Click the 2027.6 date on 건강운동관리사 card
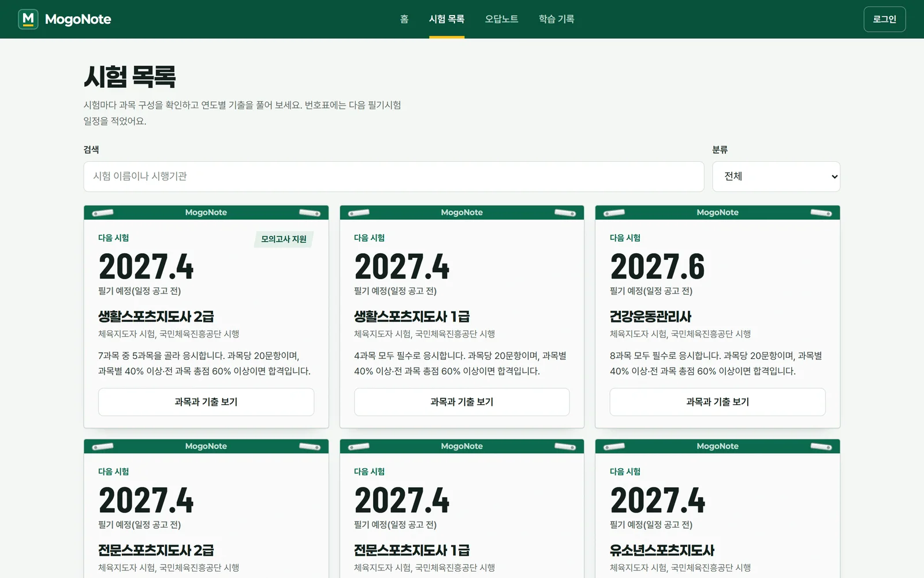924x578 pixels. click(657, 267)
